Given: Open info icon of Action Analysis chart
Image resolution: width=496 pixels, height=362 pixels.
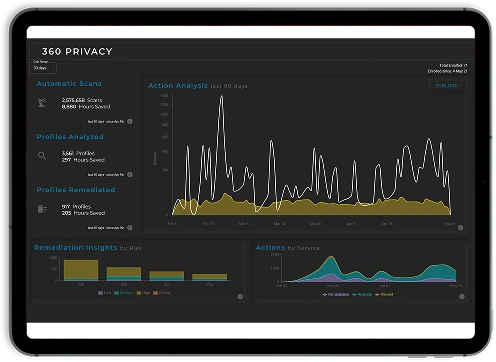Looking at the screenshot, I should point(460,228).
